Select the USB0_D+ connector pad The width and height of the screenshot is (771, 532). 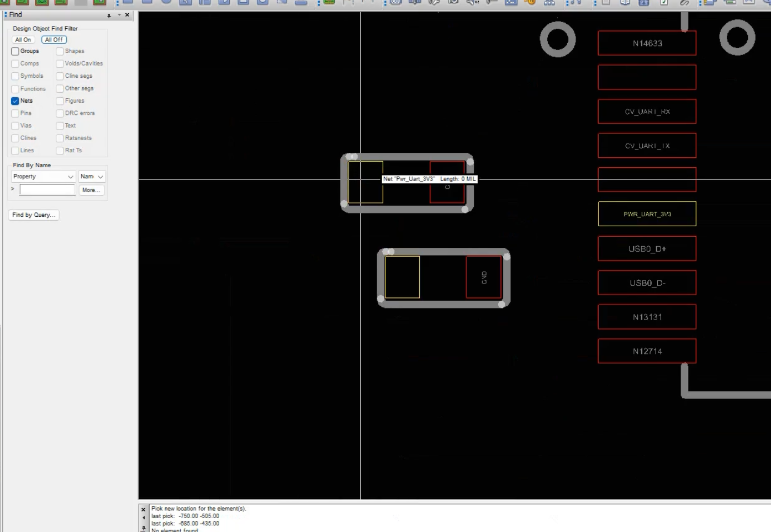(x=647, y=249)
